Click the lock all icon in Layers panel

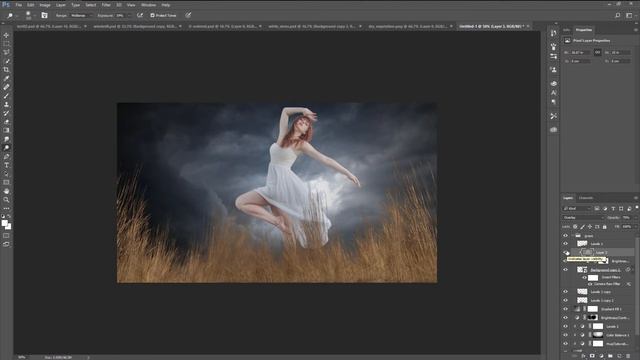604,227
